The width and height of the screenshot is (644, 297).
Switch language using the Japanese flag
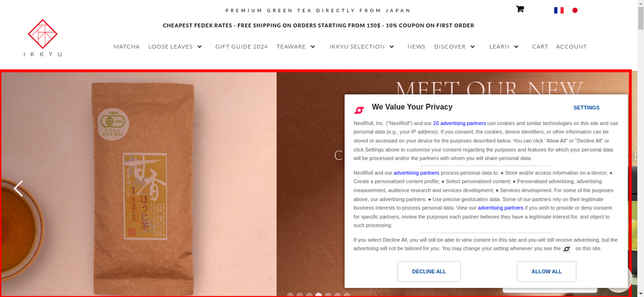[575, 10]
